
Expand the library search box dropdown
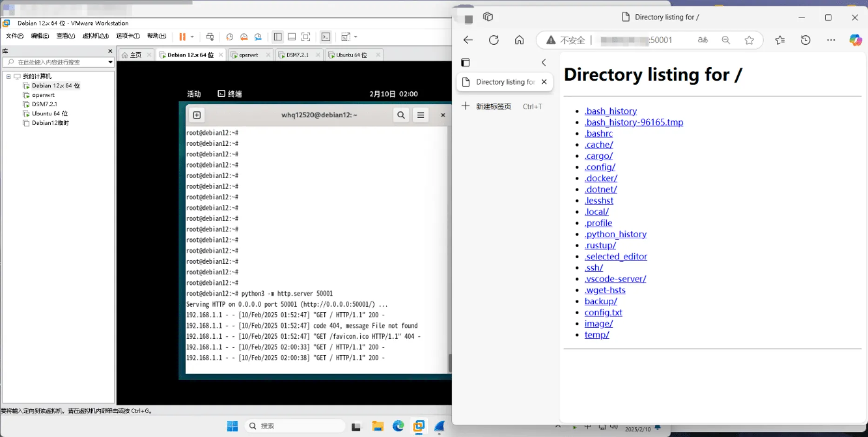click(x=110, y=62)
